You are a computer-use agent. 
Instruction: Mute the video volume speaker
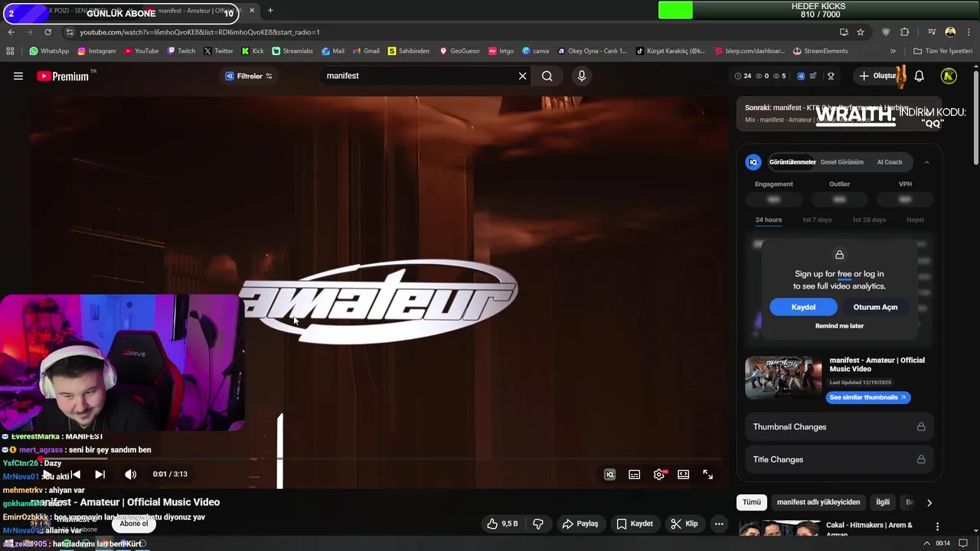tap(131, 474)
